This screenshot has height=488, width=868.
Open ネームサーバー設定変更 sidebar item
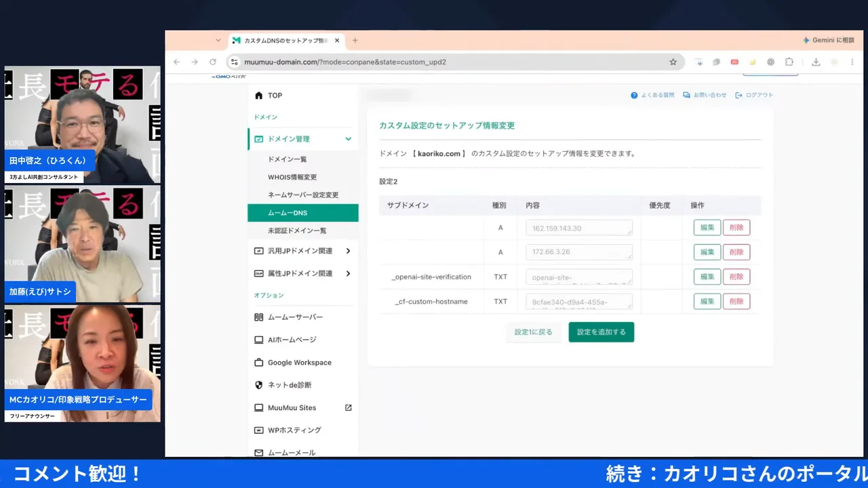point(303,195)
